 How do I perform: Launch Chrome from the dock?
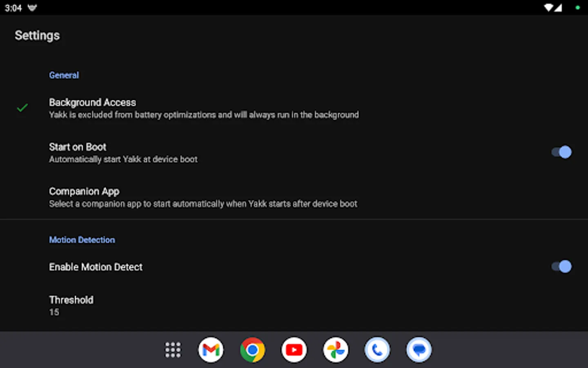pos(252,350)
